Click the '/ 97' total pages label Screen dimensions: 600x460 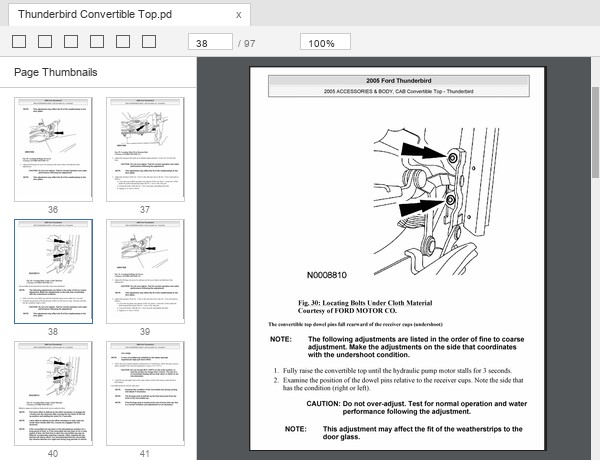coord(246,44)
